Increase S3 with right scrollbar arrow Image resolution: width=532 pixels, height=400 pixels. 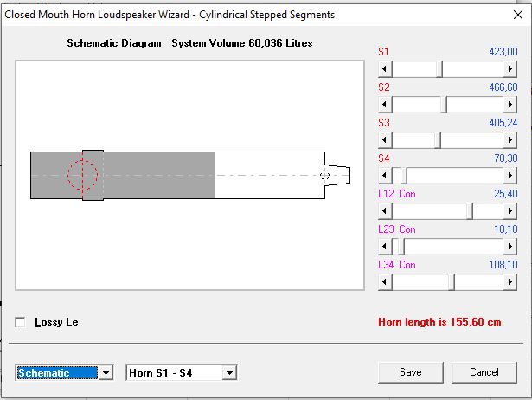510,140
